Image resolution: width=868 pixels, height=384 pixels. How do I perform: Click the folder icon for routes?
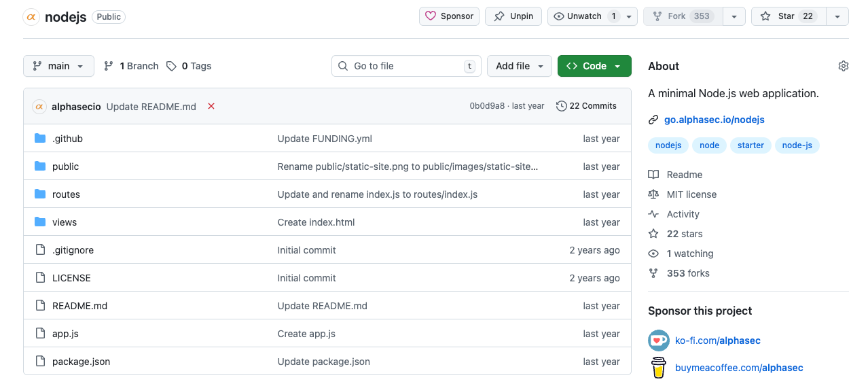coord(40,194)
